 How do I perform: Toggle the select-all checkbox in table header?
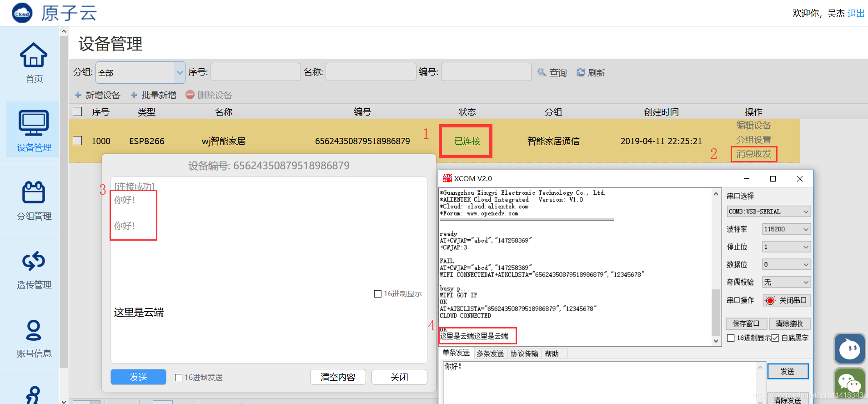(77, 111)
